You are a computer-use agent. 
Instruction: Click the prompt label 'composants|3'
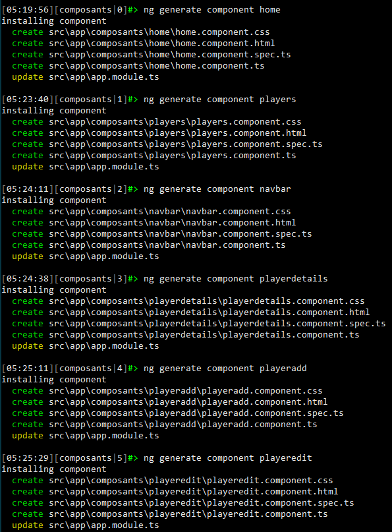pos(91,279)
